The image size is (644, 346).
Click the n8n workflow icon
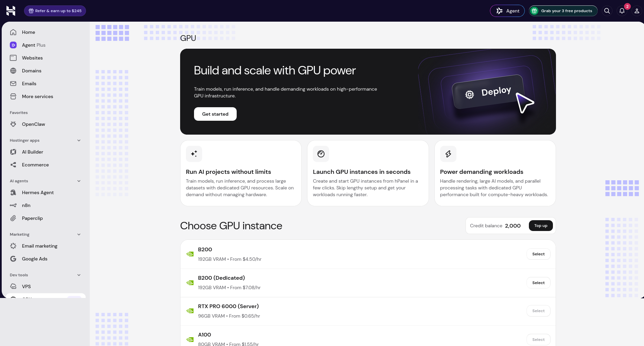[x=13, y=205]
